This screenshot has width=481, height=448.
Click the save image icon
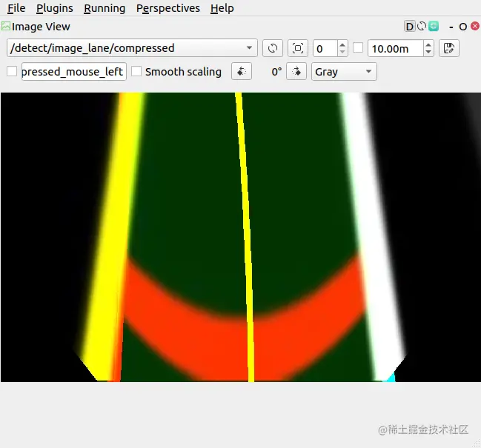point(449,48)
